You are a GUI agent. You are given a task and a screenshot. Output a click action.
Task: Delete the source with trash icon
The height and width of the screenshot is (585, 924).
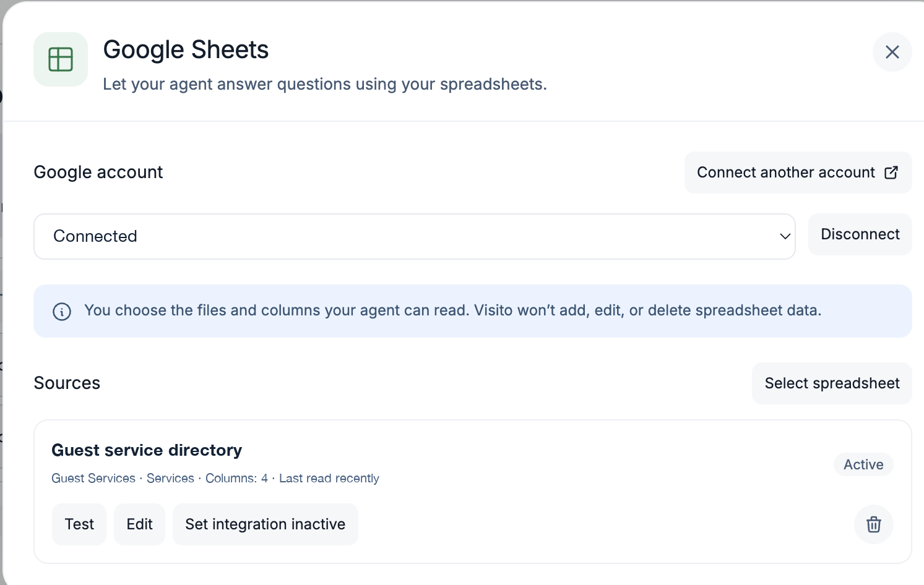pyautogui.click(x=873, y=524)
